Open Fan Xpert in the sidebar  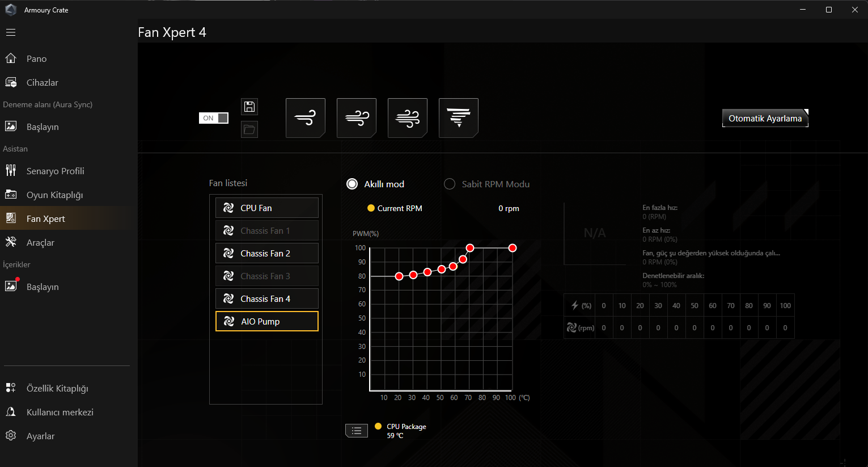click(x=69, y=218)
